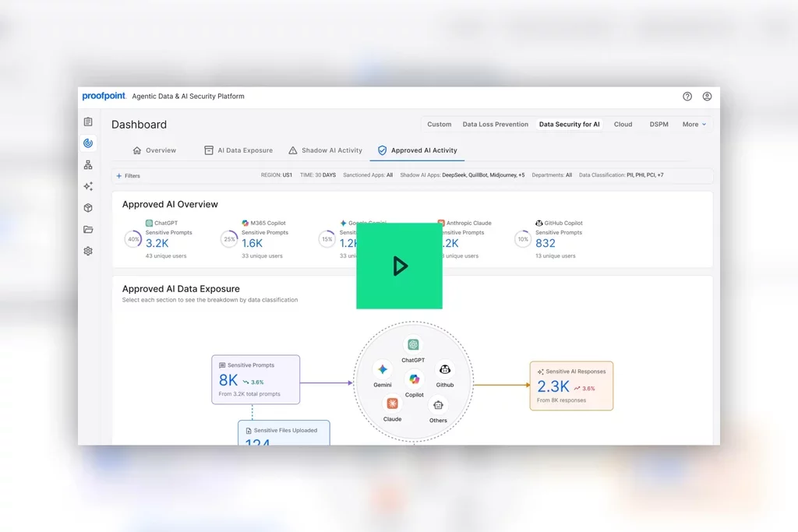Click "43 unique users" text
Viewport: 798px width, 532px height.
tap(166, 255)
